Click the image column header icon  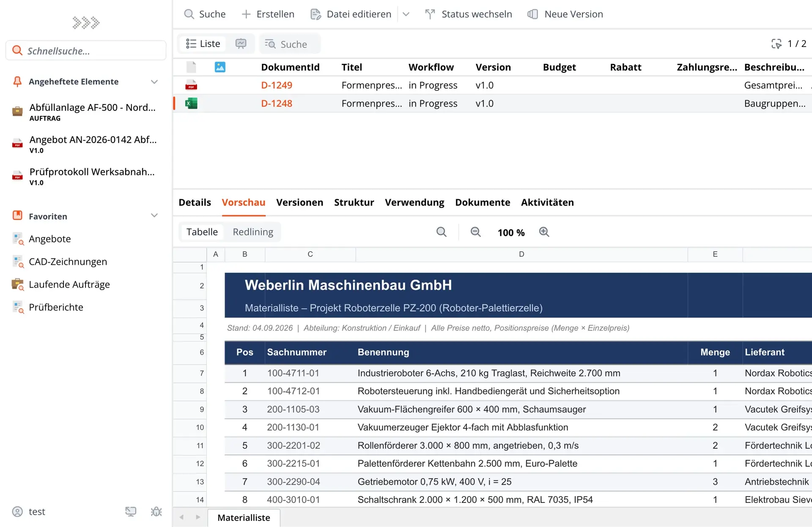(220, 67)
